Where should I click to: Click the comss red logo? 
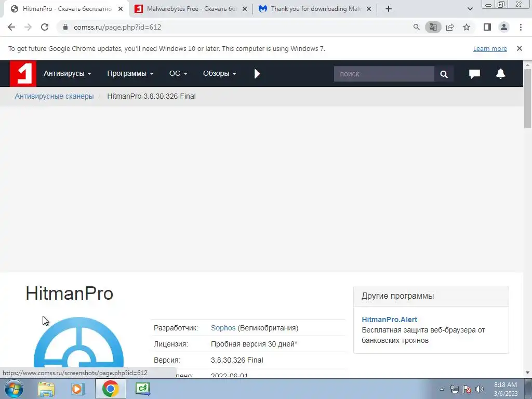(x=23, y=74)
